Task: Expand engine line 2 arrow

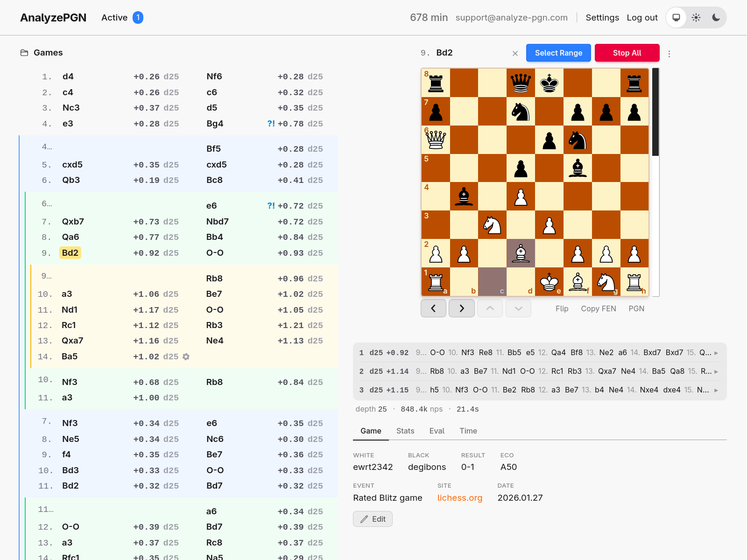Action: [x=716, y=371]
